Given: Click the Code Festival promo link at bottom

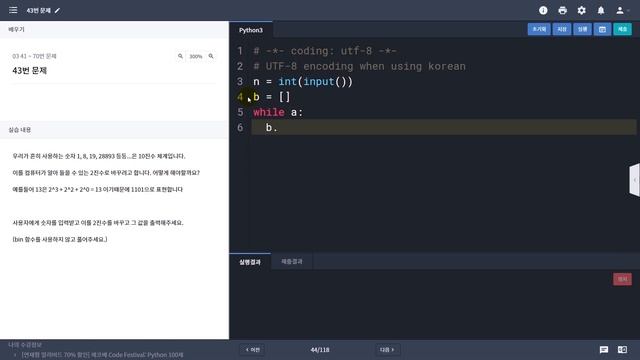Looking at the screenshot, I should (102, 355).
